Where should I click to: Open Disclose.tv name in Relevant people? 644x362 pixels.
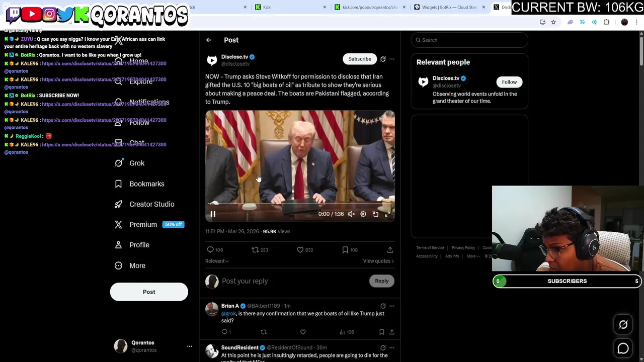(446, 78)
